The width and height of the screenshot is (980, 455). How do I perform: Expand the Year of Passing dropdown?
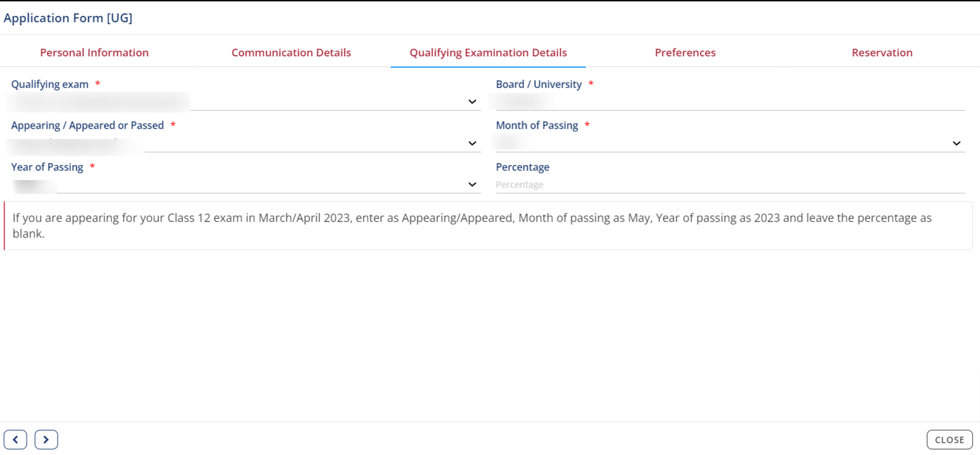(472, 185)
